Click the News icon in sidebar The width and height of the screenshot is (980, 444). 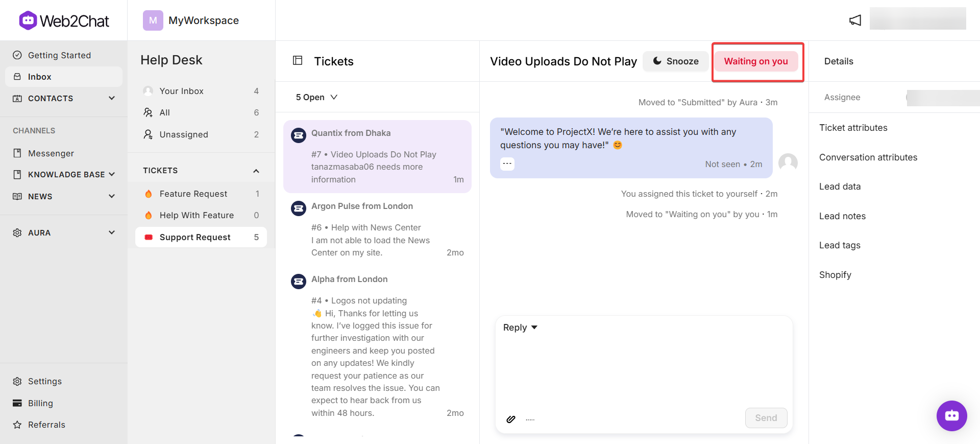tap(17, 196)
